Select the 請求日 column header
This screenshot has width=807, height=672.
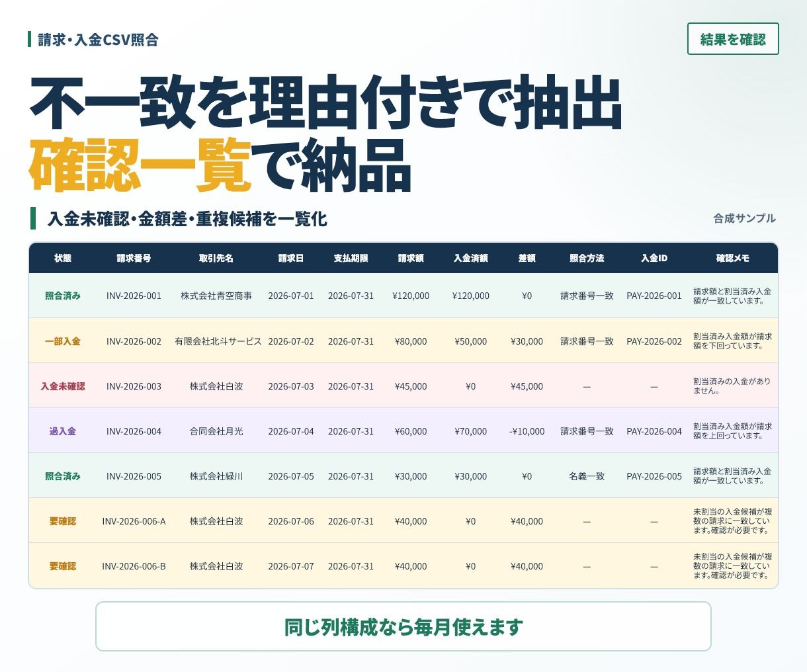point(291,258)
